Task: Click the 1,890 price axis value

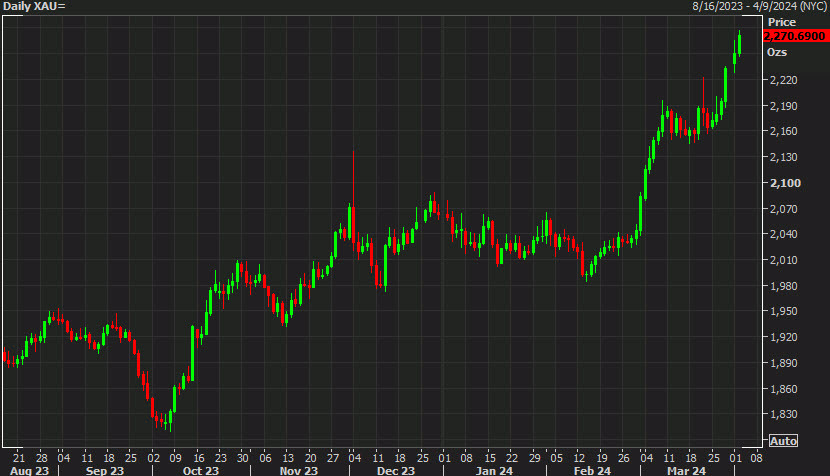Action: point(783,363)
